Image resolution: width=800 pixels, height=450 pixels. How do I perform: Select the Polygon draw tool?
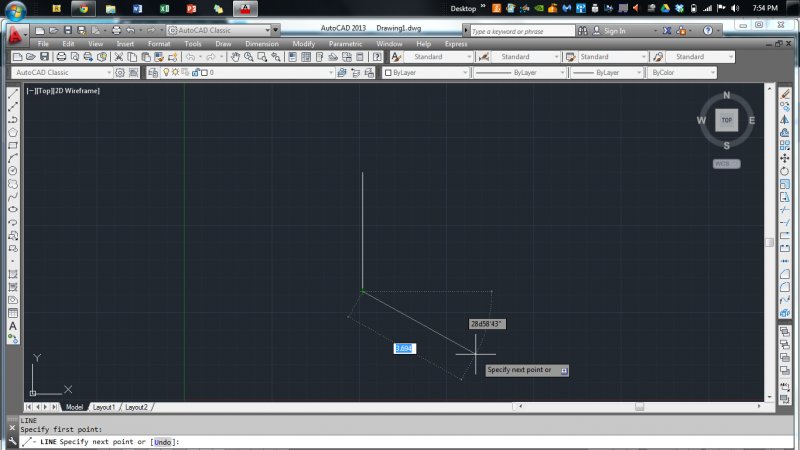(13, 133)
